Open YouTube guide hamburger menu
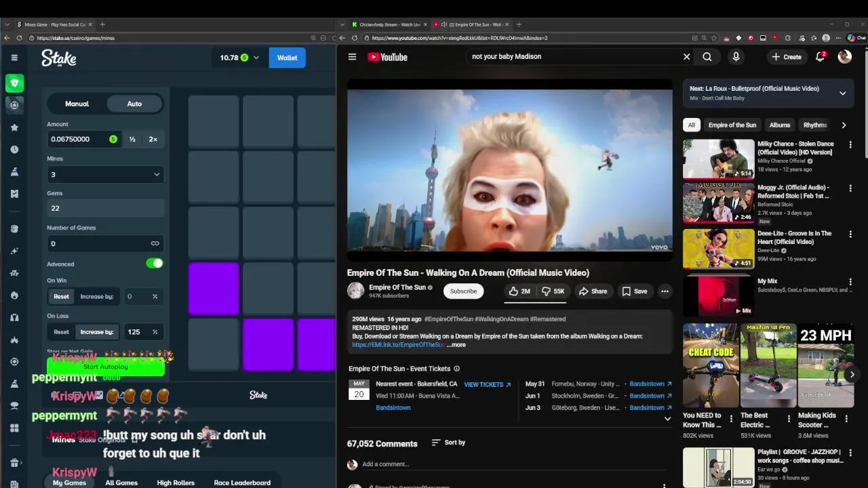The width and height of the screenshot is (868, 488). coord(352,57)
